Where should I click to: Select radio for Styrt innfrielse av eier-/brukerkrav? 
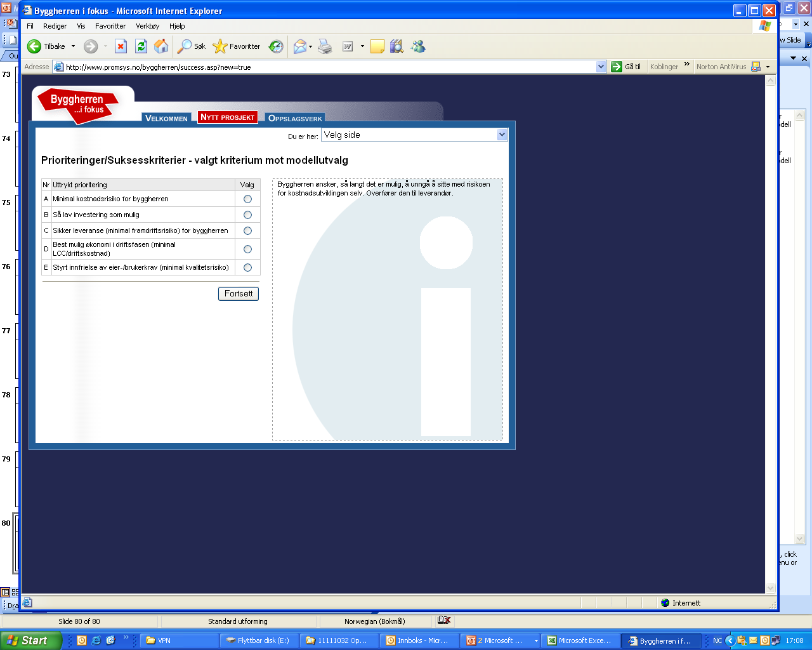(247, 268)
